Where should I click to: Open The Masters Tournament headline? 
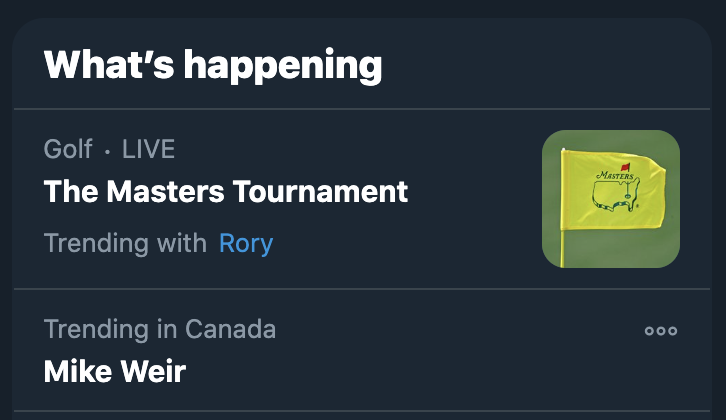[226, 191]
